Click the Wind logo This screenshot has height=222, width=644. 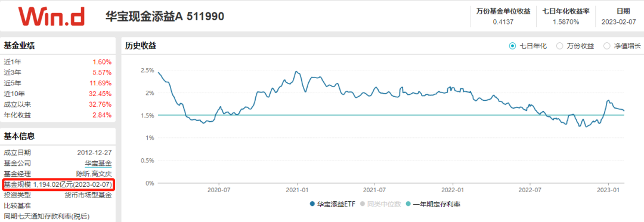(51, 16)
